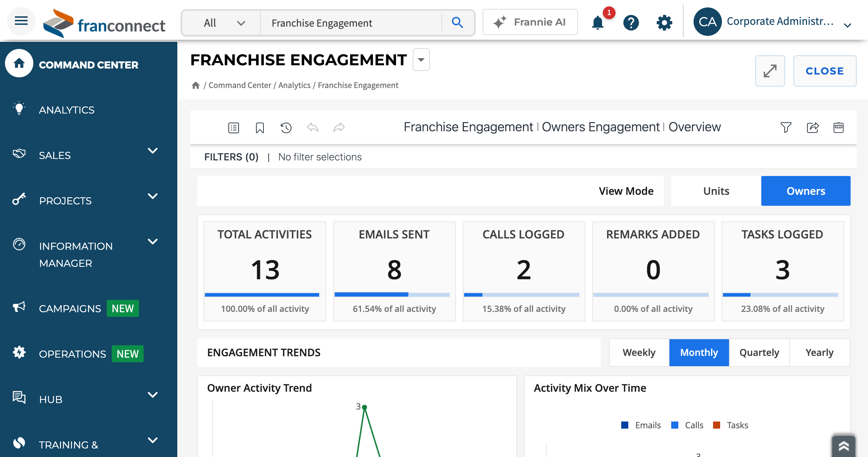This screenshot has height=457, width=868.
Task: Select Weekly trend interval
Action: (639, 353)
